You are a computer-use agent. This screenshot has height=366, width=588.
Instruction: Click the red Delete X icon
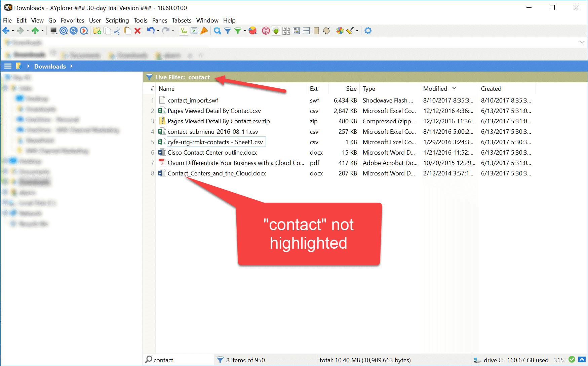[x=138, y=31]
